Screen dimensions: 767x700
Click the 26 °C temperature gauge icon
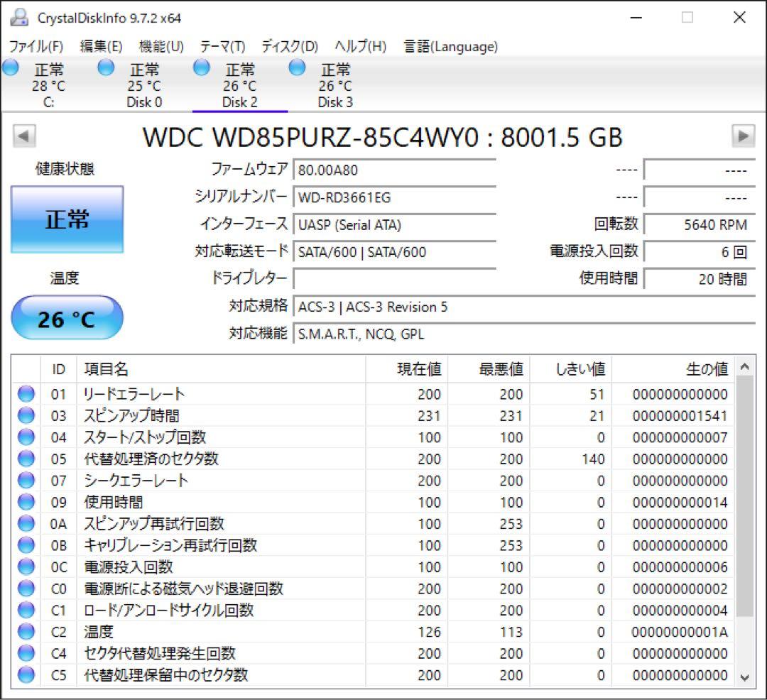tap(66, 317)
